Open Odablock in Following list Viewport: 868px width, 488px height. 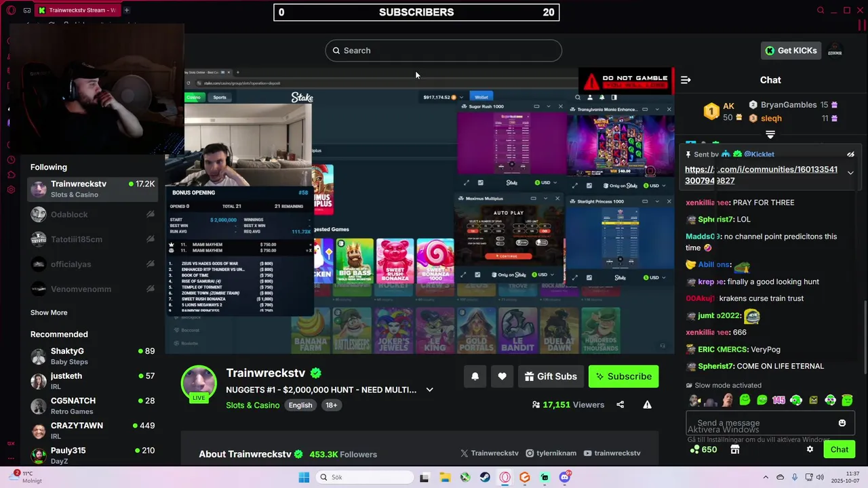coord(94,214)
